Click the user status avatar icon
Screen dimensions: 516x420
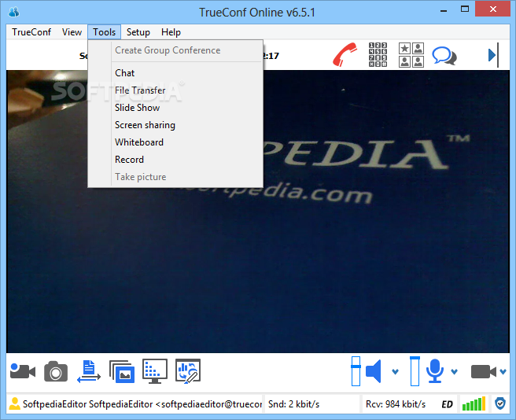[x=14, y=403]
